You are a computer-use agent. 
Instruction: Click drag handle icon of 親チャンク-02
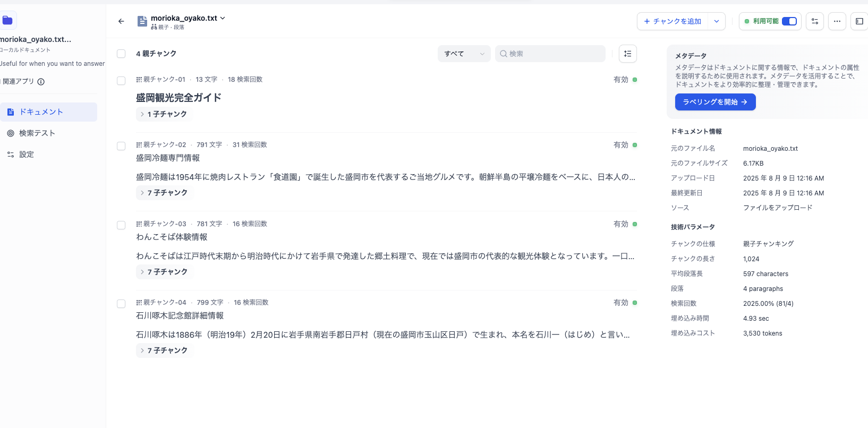coord(139,145)
